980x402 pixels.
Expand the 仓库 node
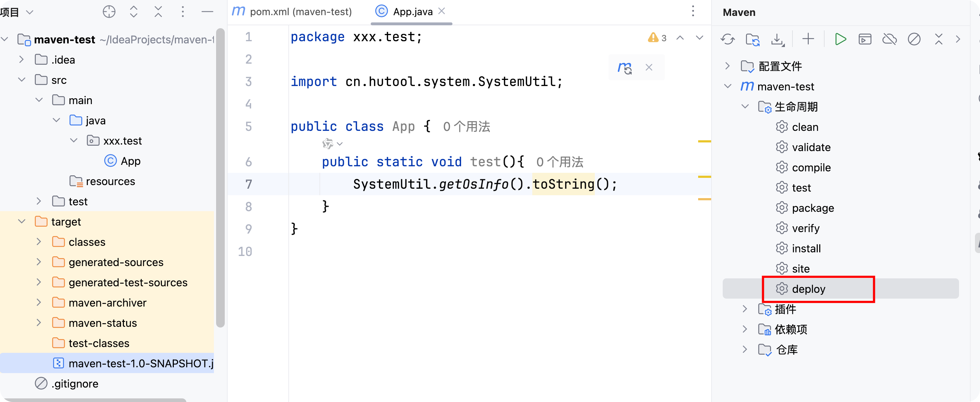pos(744,349)
